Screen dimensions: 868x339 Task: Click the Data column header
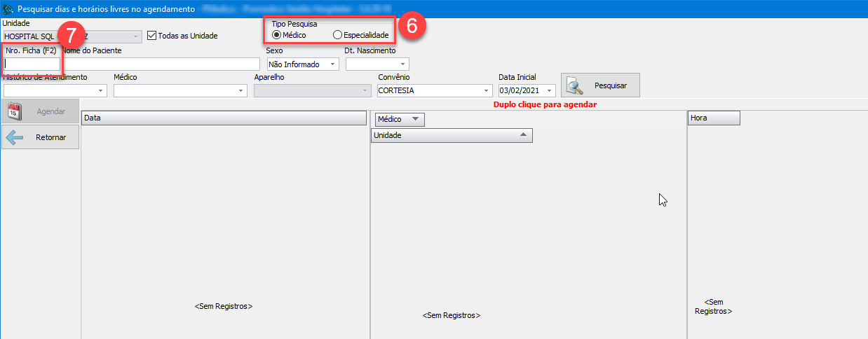224,118
